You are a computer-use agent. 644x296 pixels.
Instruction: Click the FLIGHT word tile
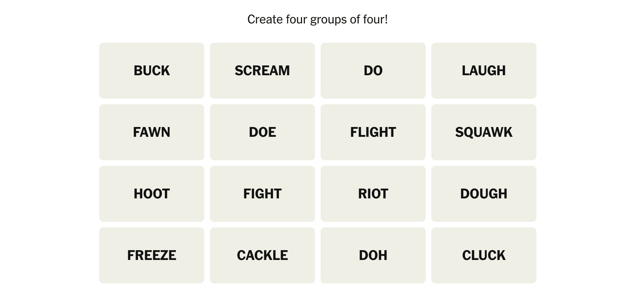coord(373,132)
